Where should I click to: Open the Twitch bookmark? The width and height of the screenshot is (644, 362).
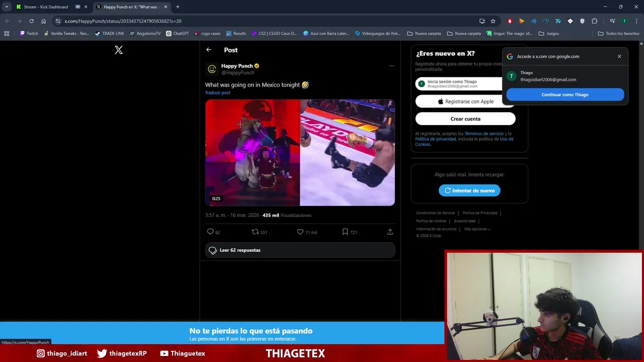click(29, 34)
